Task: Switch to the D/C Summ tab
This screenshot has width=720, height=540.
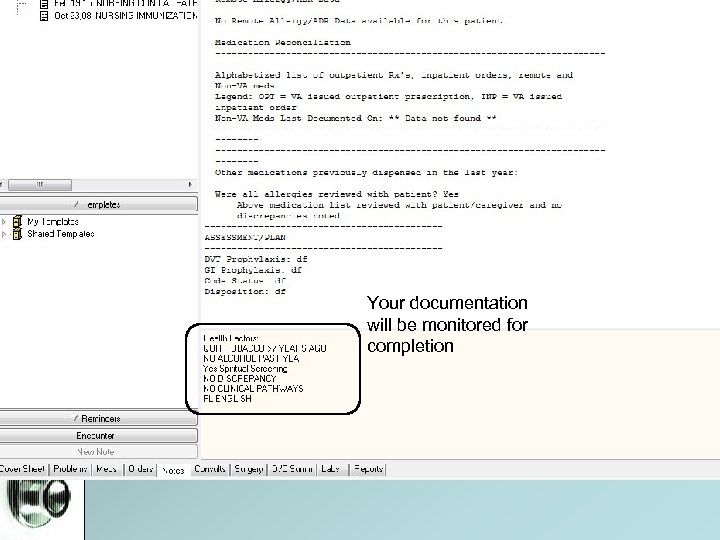Action: 292,469
